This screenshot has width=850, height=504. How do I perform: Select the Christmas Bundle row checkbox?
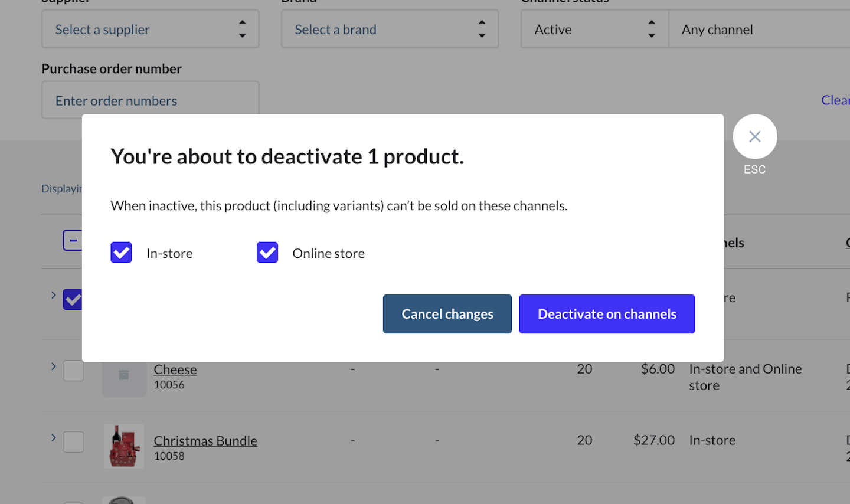click(73, 441)
